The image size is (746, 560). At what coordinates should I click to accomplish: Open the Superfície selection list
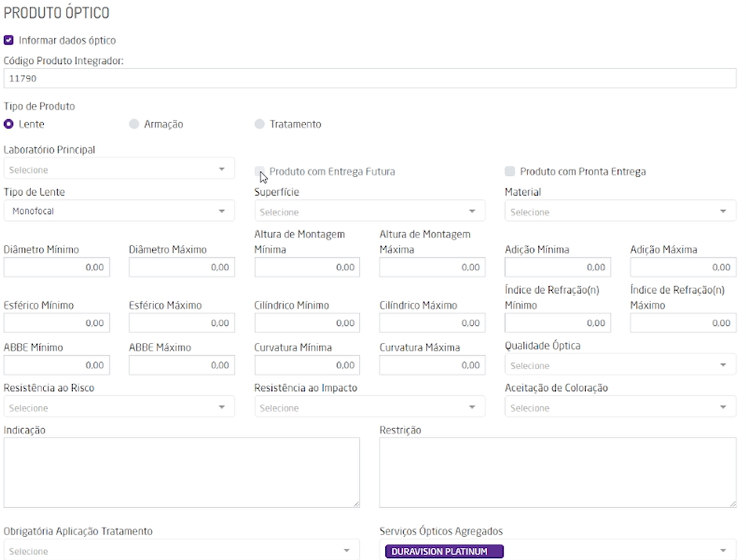pyautogui.click(x=369, y=212)
